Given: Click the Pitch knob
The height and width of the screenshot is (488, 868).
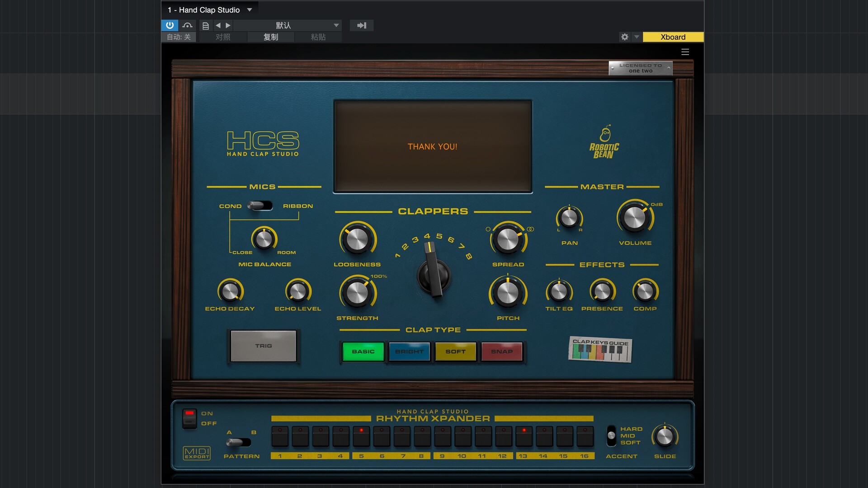Looking at the screenshot, I should coord(508,293).
